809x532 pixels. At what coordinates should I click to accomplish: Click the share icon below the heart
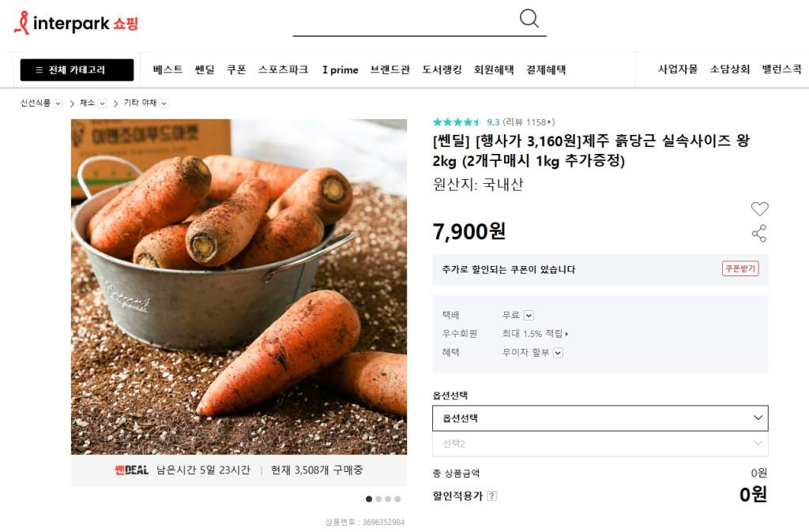click(759, 234)
